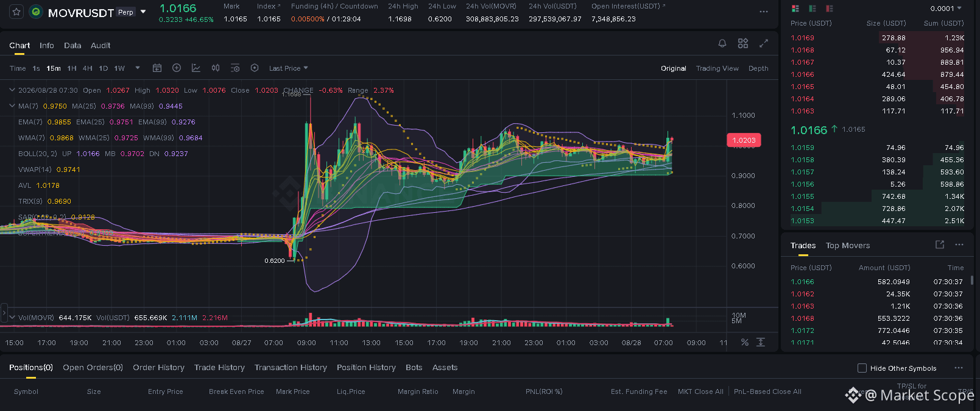The height and width of the screenshot is (411, 980).
Task: Click ask price 1.0169 in order book
Action: coord(802,38)
